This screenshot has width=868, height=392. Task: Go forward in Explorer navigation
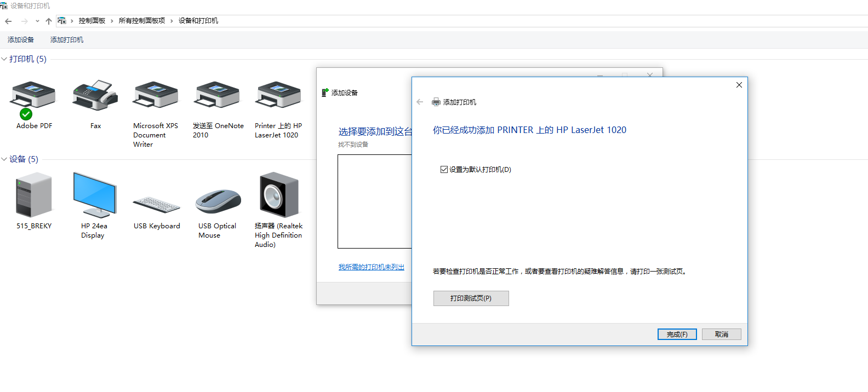[24, 21]
